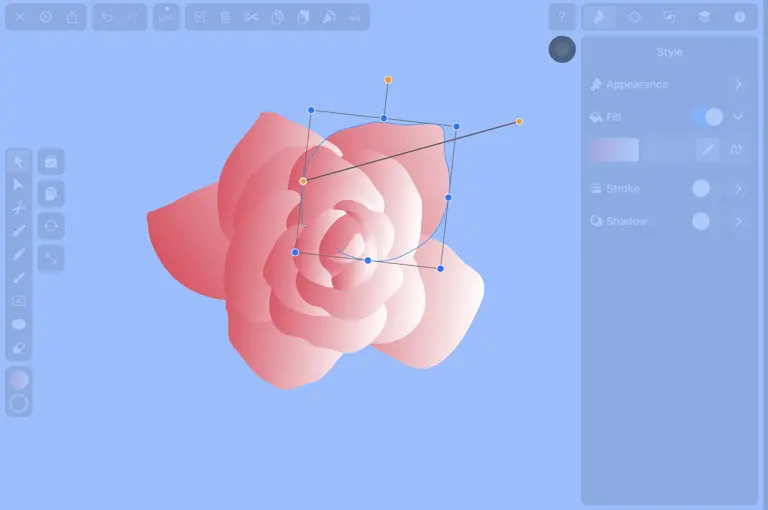Screen dimensions: 768x510
Task: Click the Stroke label
Action: (623, 189)
